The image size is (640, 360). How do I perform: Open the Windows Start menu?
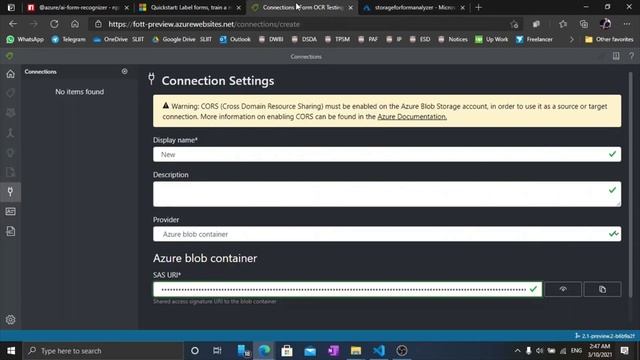point(11,351)
